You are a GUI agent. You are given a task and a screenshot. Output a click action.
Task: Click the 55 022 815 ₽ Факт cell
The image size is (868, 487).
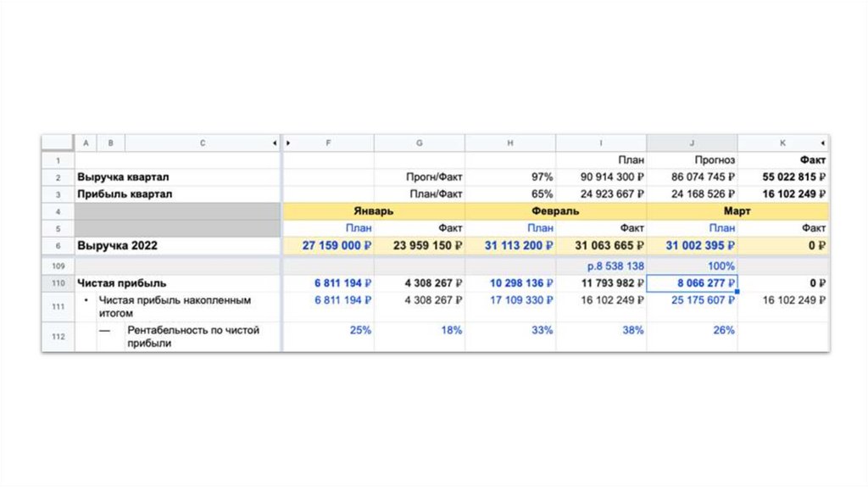click(x=782, y=176)
